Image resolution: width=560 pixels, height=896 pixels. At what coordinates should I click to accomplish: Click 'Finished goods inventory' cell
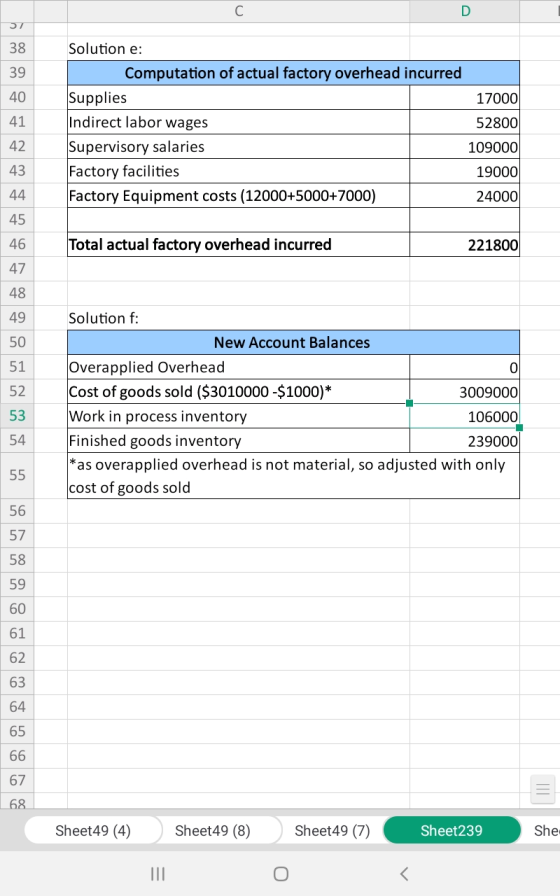238,441
